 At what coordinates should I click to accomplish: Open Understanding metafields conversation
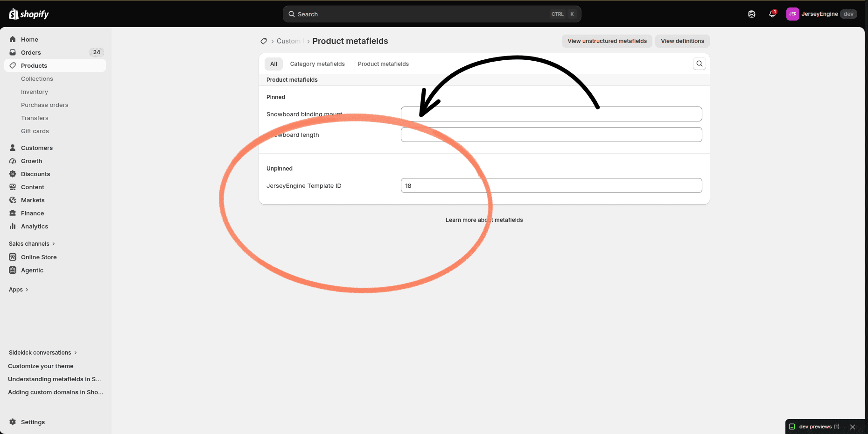coord(55,379)
